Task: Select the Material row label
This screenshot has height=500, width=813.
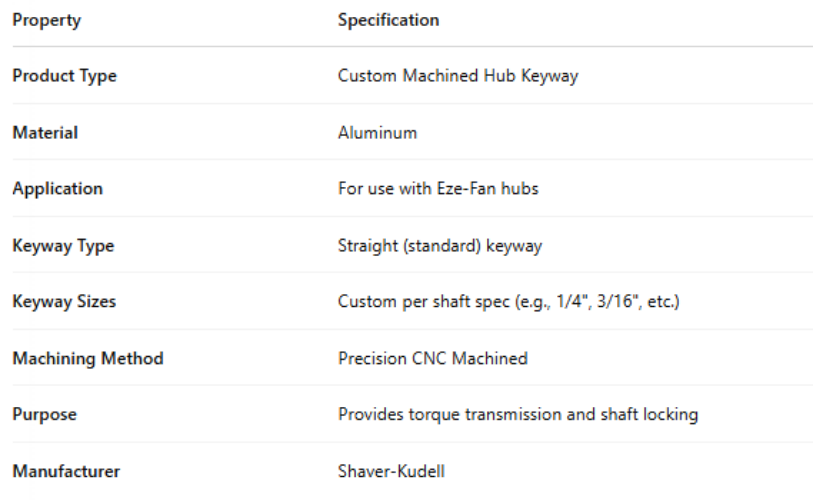Action: (x=45, y=132)
